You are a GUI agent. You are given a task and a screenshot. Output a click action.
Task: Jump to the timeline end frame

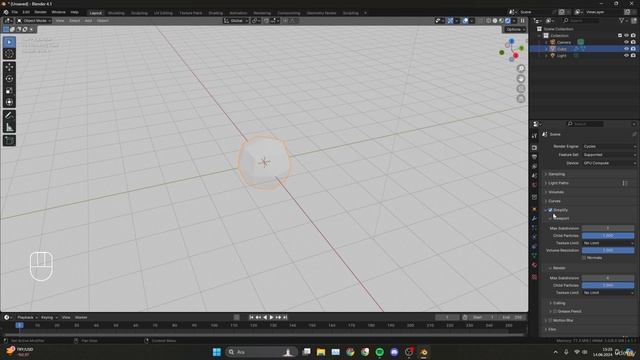(x=285, y=317)
